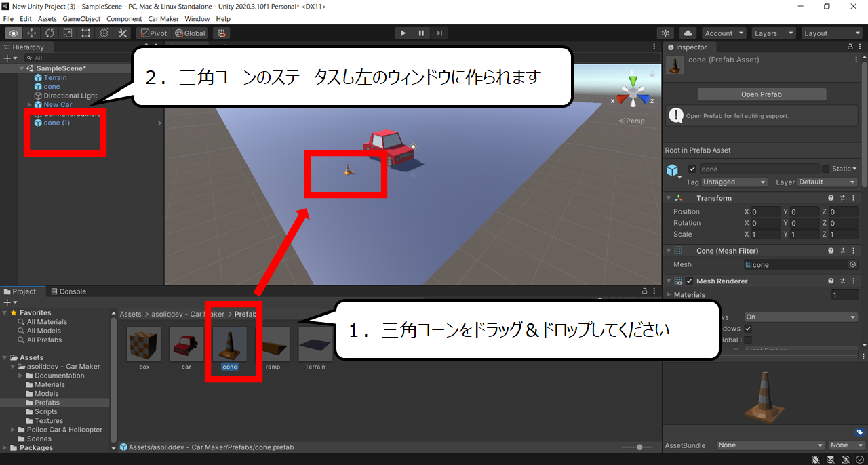Open the Cloud services icon

688,33
